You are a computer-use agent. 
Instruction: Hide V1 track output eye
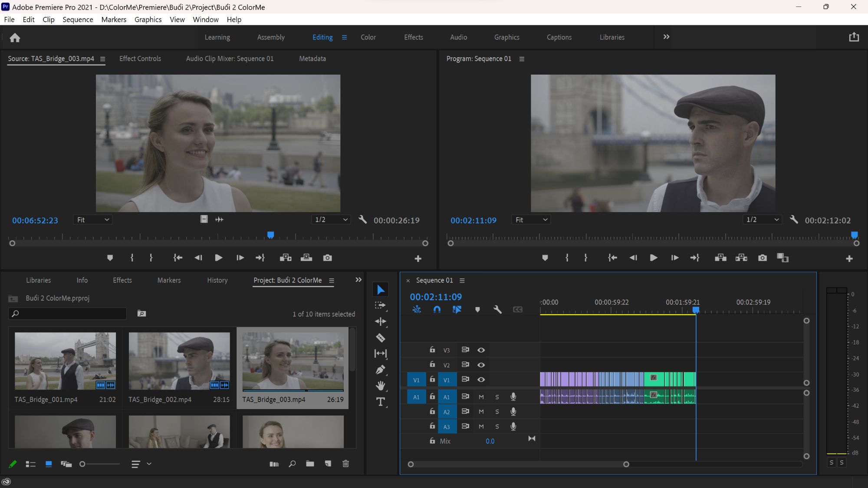(481, 380)
